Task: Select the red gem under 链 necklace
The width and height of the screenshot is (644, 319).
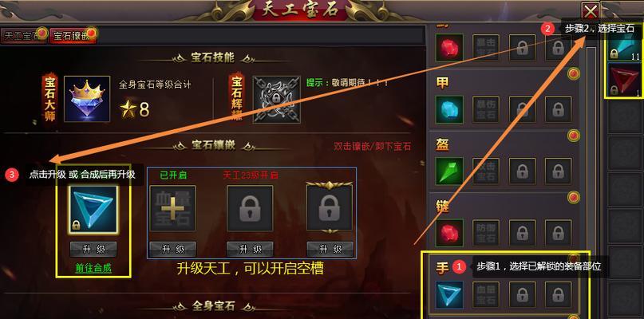Action: tap(449, 233)
